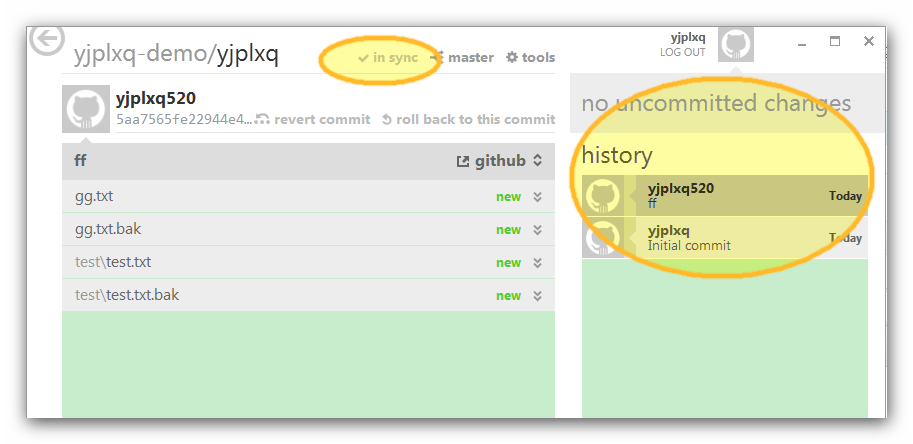Viewport: 913px width, 444px height.
Task: Expand the test\test.txt.bak file diff
Action: (x=537, y=296)
